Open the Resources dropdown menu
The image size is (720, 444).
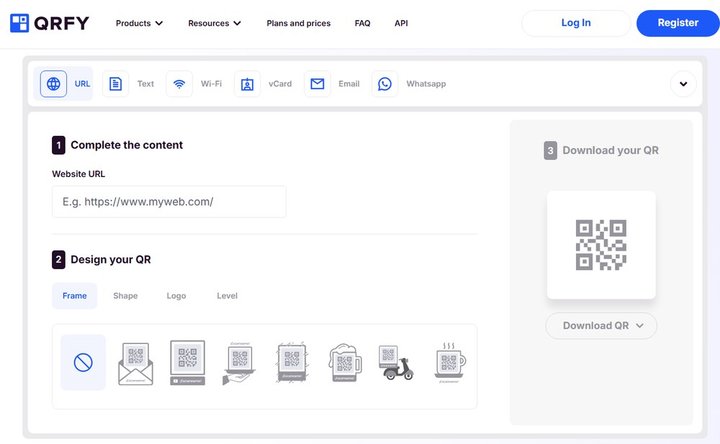click(x=214, y=23)
